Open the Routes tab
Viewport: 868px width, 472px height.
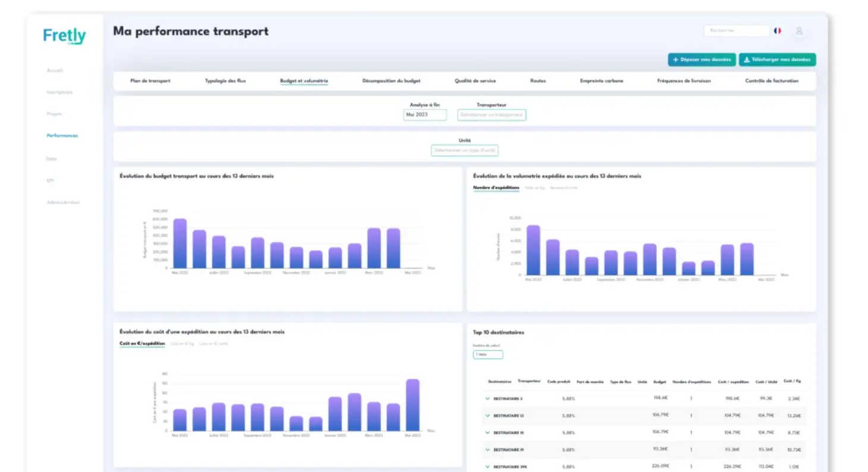538,81
